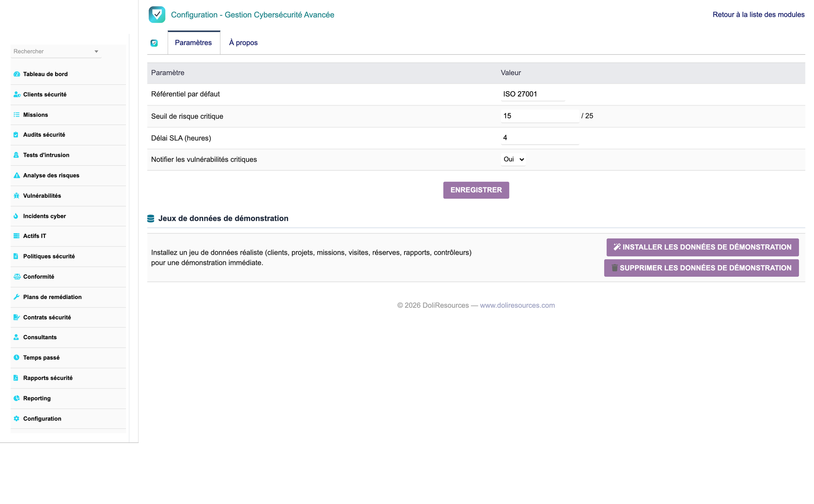This screenshot has width=814, height=504.
Task: Focus the Référentiel par défaut field
Action: coord(532,94)
